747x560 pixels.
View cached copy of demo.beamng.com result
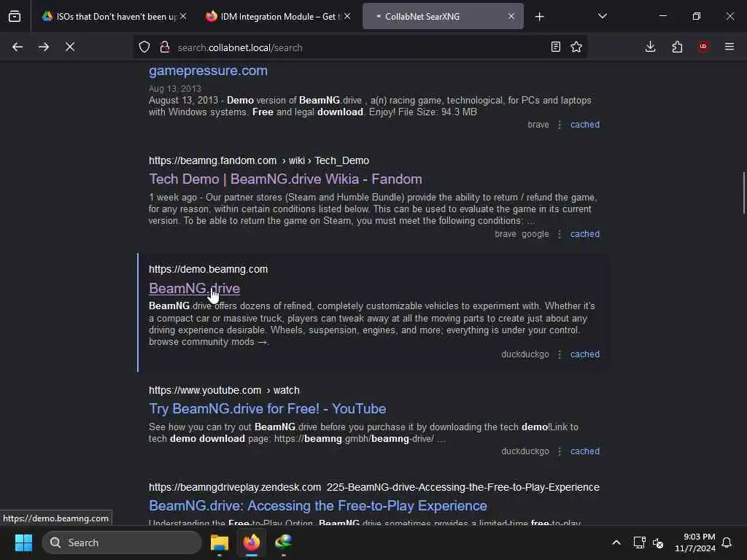point(585,354)
